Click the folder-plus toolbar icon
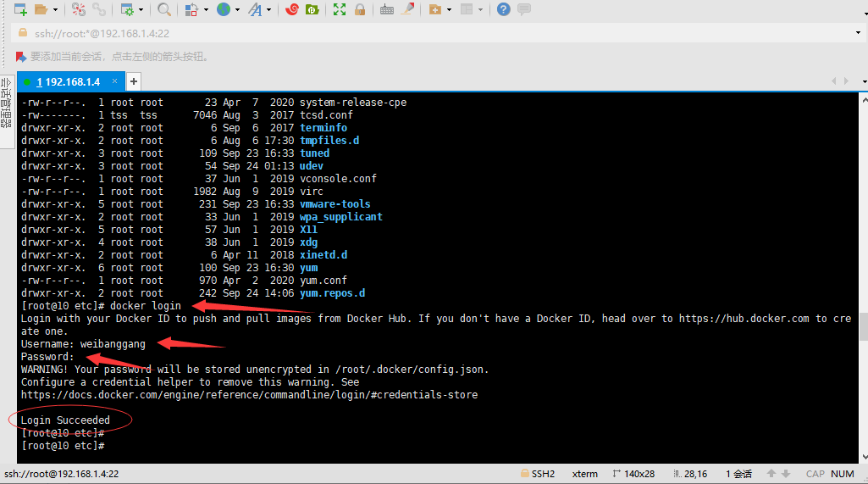This screenshot has width=868, height=484. (435, 9)
